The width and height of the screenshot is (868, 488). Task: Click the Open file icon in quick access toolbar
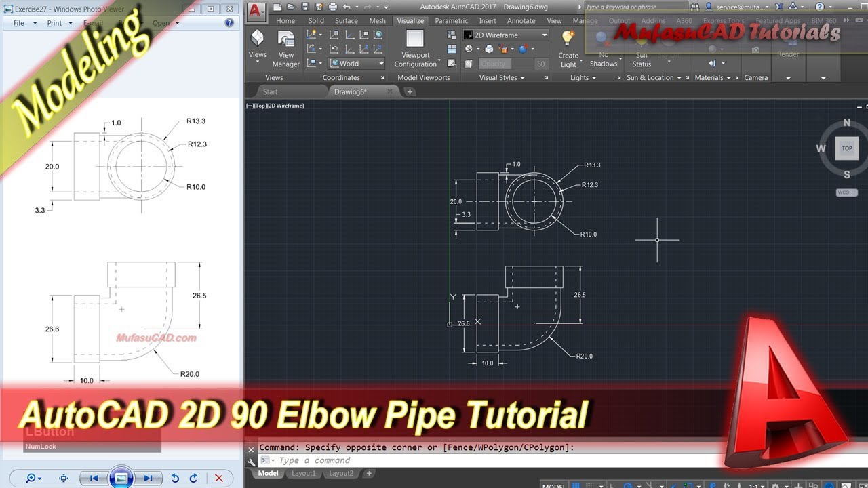[x=291, y=7]
